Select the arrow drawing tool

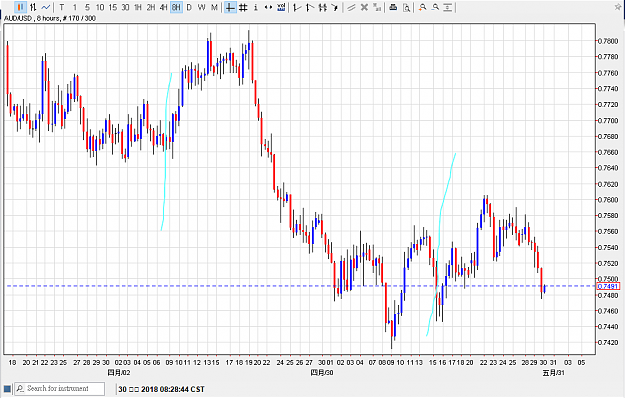tap(335, 7)
